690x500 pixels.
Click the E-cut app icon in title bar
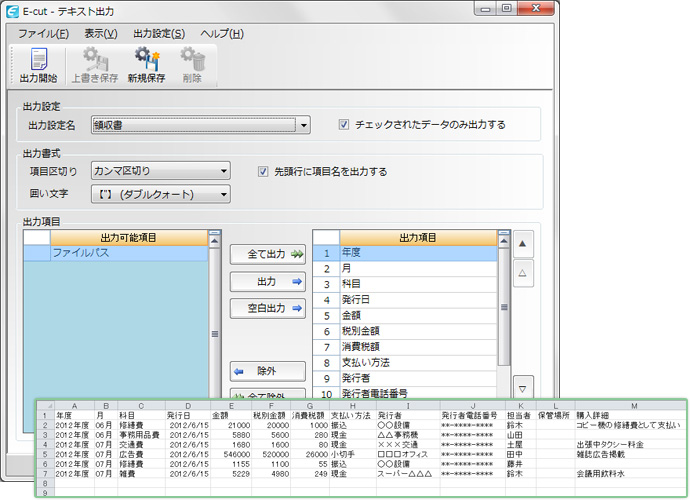13,11
